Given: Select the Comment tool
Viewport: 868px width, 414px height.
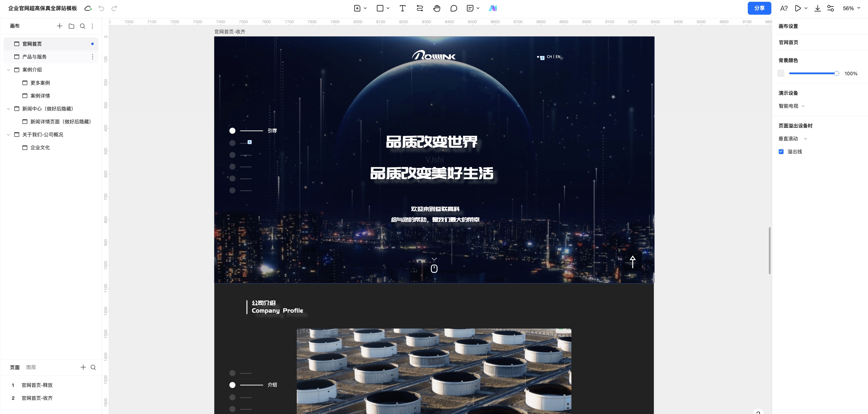Looking at the screenshot, I should pyautogui.click(x=454, y=8).
